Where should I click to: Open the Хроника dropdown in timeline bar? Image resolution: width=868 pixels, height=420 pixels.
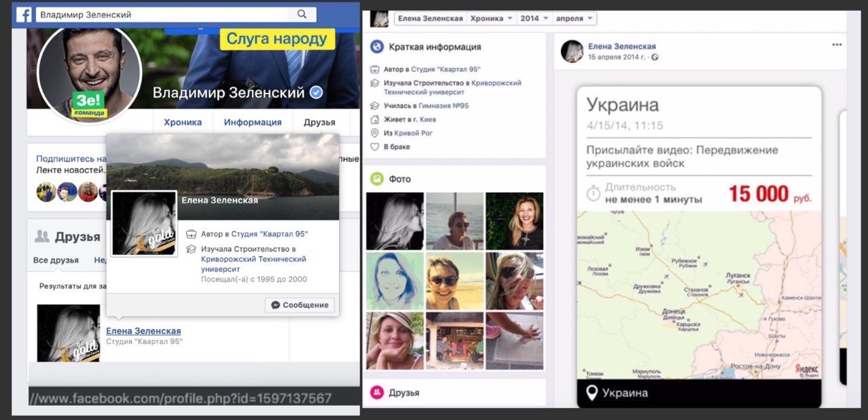pyautogui.click(x=492, y=18)
